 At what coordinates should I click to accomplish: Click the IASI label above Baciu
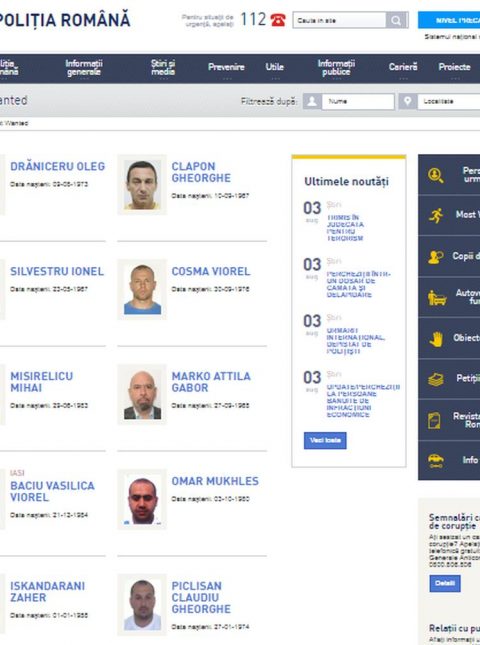point(17,473)
